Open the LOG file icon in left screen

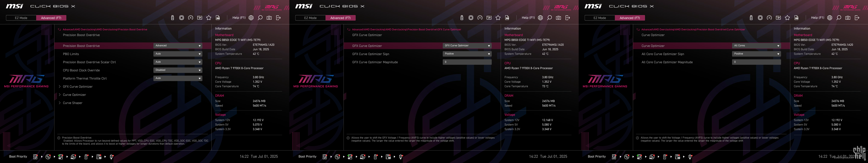(218, 18)
